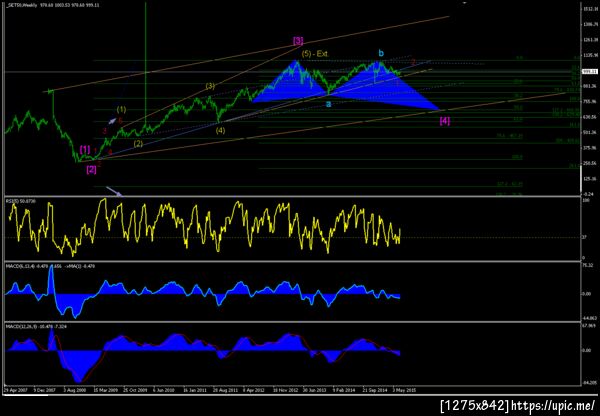Click price scale value 375.96
600x416 pixels.
[588, 148]
